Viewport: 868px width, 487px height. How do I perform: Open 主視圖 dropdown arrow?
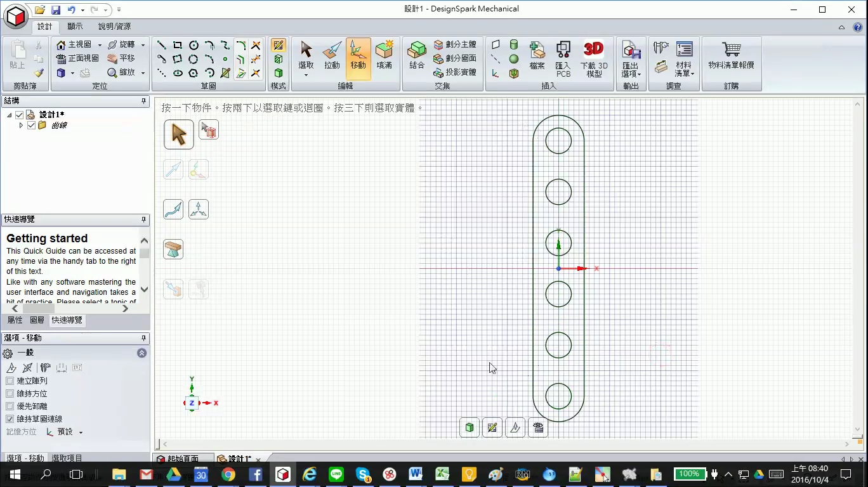click(x=100, y=45)
